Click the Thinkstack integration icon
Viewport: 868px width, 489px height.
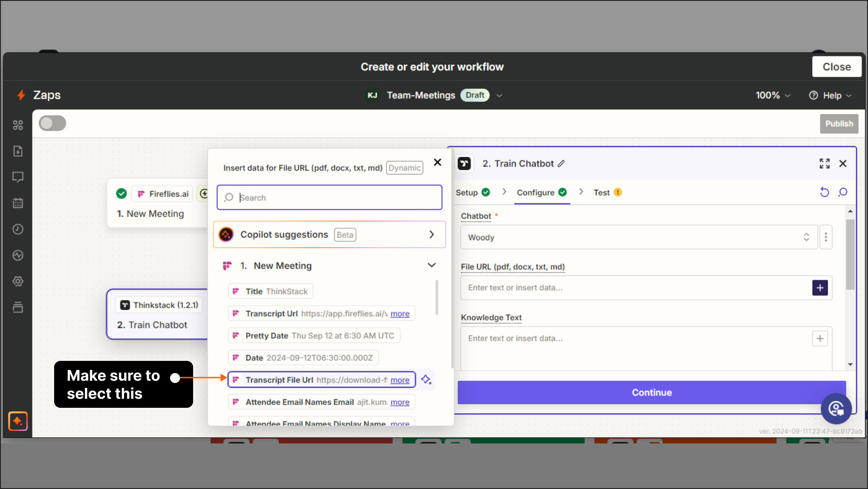pyautogui.click(x=125, y=305)
